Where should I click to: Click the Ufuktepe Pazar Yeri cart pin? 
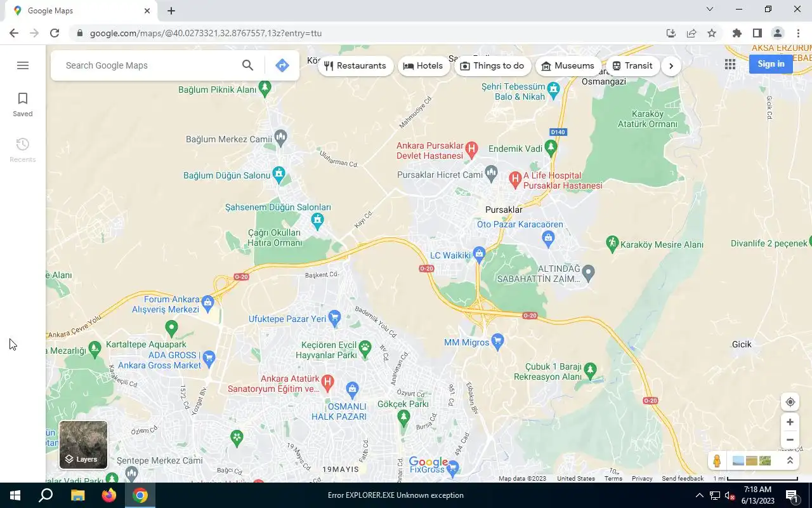pyautogui.click(x=335, y=317)
